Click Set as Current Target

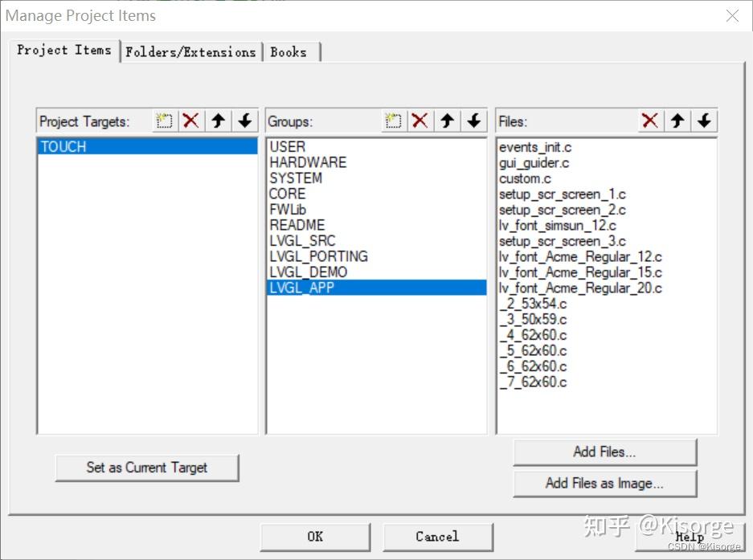pos(147,468)
